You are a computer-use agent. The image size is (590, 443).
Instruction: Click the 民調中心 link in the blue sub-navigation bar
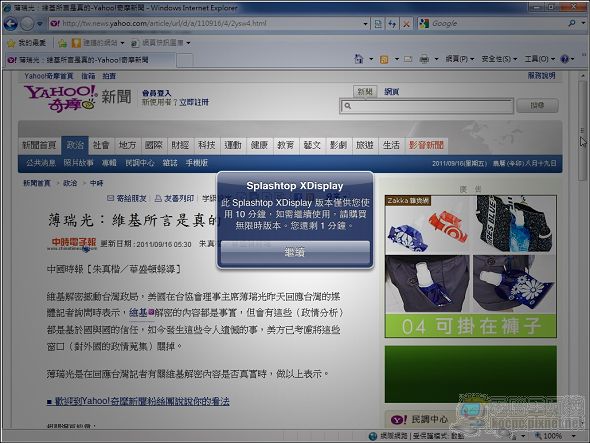point(140,163)
